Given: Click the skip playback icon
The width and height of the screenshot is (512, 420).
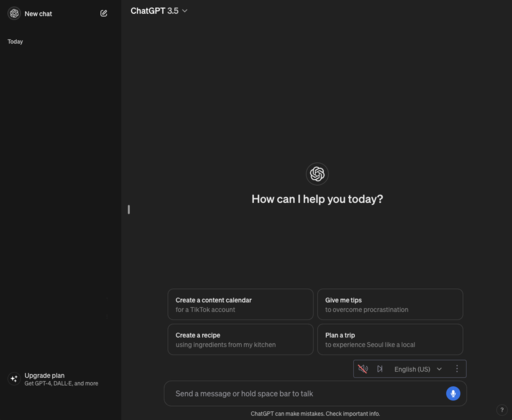Looking at the screenshot, I should coord(380,369).
